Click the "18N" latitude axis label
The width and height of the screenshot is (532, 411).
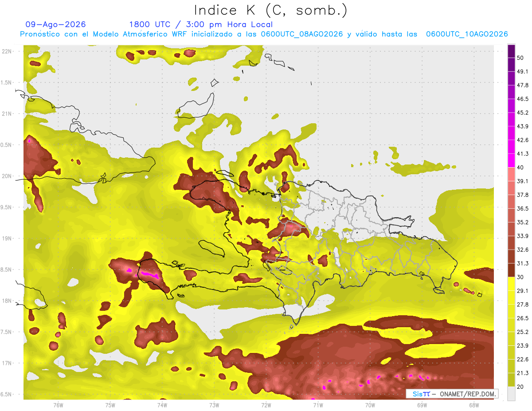pos(8,301)
